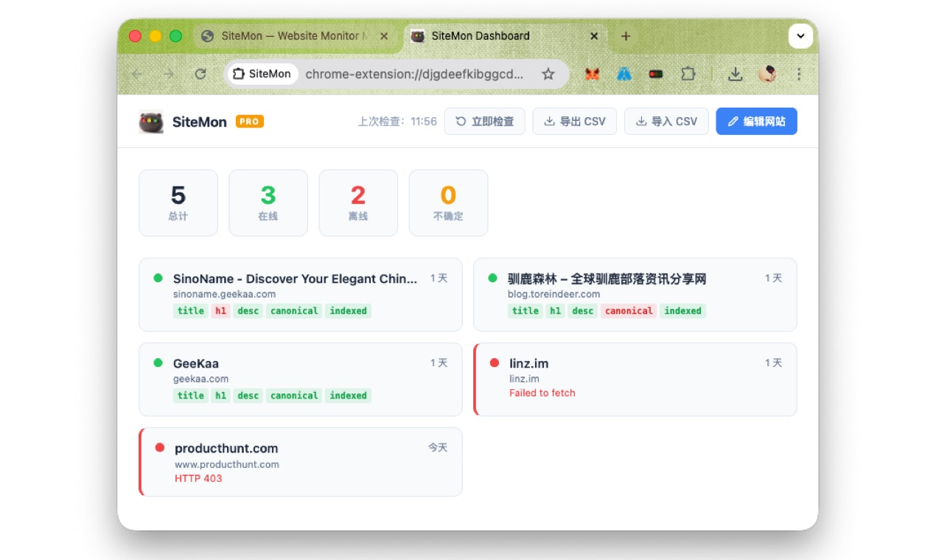Open the producthunt.com card title
This screenshot has height=560, width=936.
tap(226, 448)
